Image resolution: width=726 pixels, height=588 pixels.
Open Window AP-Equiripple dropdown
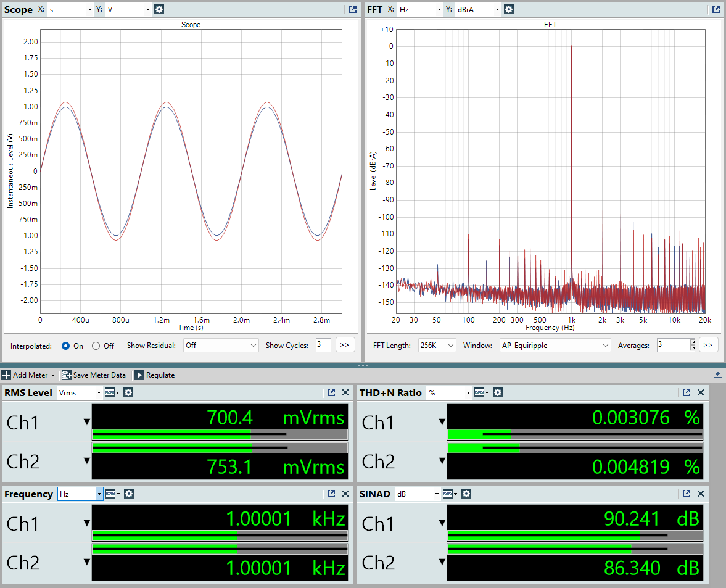coord(556,346)
